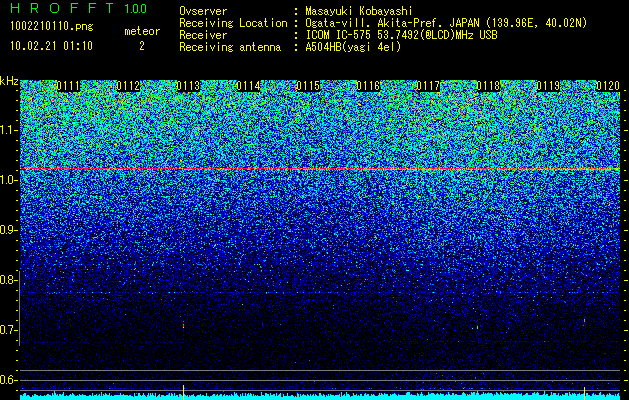Click the red carrier line near 1.0 kHz

click(320, 169)
